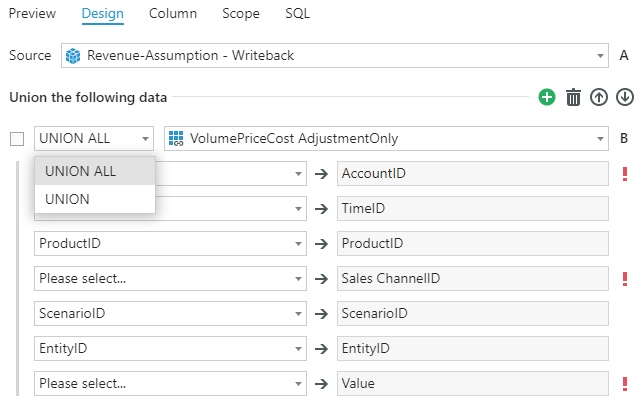Click the Revenue-Assumption source cube icon

pyautogui.click(x=73, y=56)
